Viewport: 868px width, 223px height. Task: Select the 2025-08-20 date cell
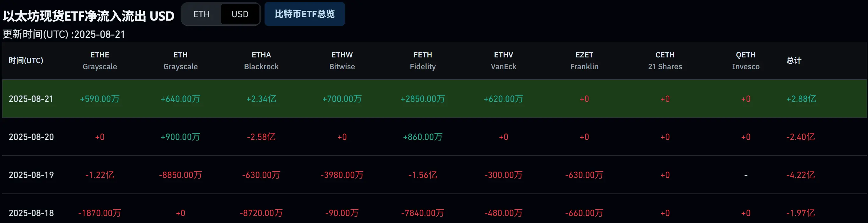pos(31,137)
